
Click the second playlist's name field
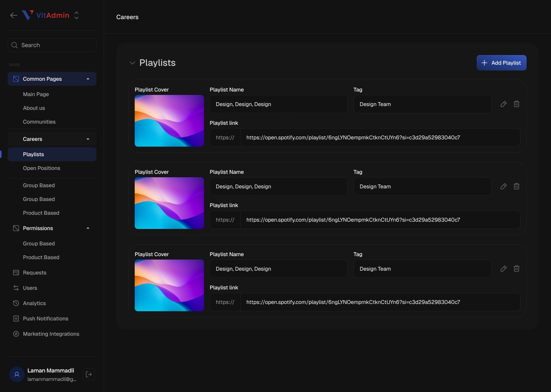tap(279, 186)
